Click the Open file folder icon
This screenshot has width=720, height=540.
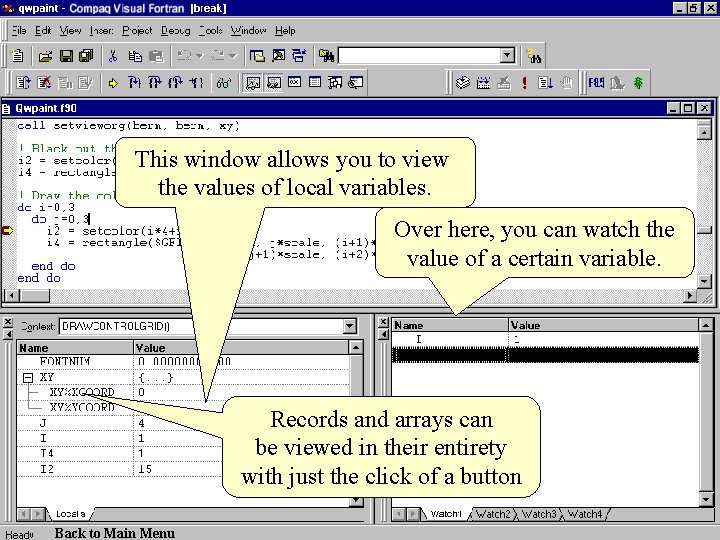[x=45, y=56]
